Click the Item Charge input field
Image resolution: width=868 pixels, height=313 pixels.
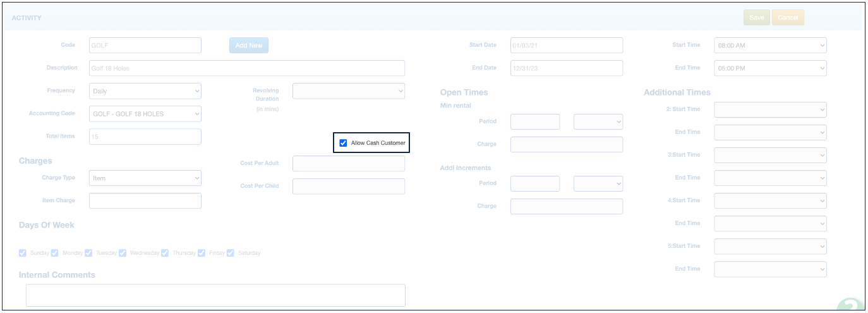(145, 201)
